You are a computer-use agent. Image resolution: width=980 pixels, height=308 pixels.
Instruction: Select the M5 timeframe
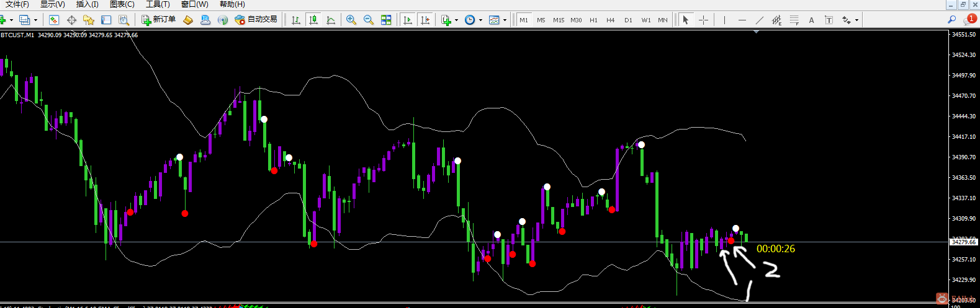(x=541, y=20)
